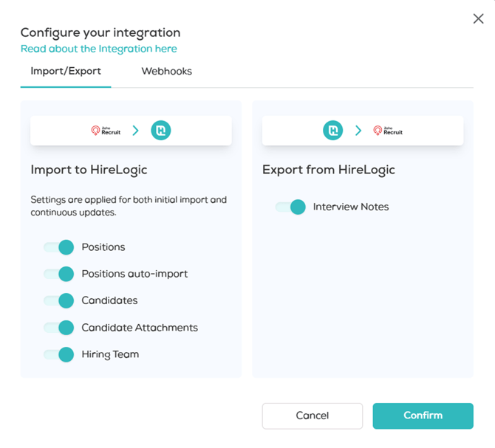This screenshot has height=448, width=495.
Task: Disable Positions auto-import toggle
Action: pyautogui.click(x=59, y=274)
